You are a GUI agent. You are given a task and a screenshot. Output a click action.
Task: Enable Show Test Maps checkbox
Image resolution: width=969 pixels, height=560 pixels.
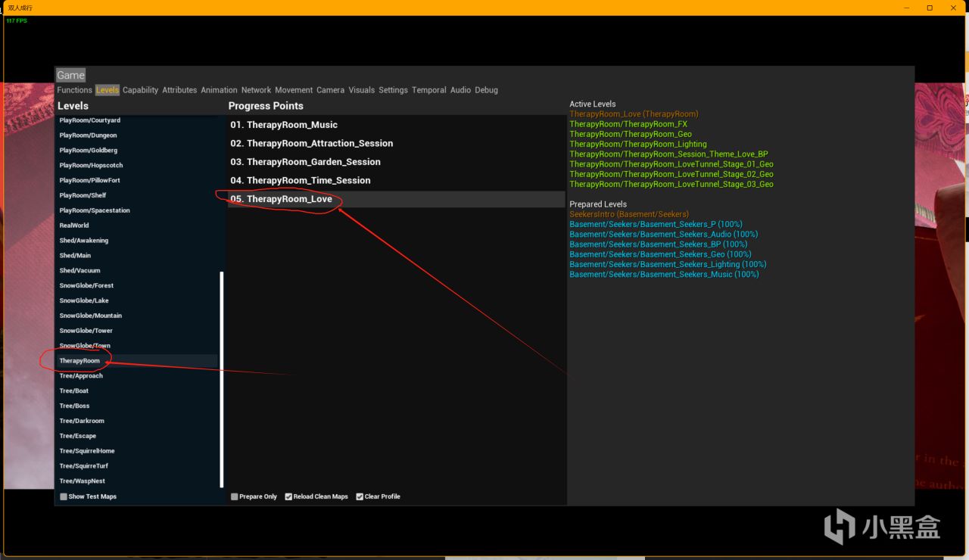(64, 497)
